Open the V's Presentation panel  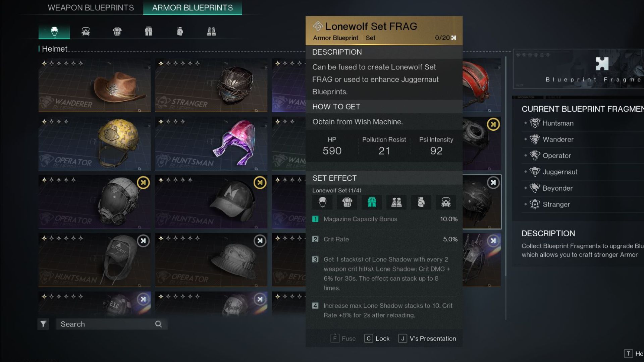click(433, 338)
